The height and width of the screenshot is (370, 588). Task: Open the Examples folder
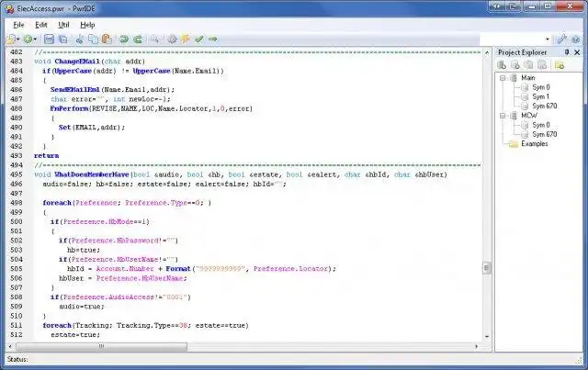tap(535, 144)
